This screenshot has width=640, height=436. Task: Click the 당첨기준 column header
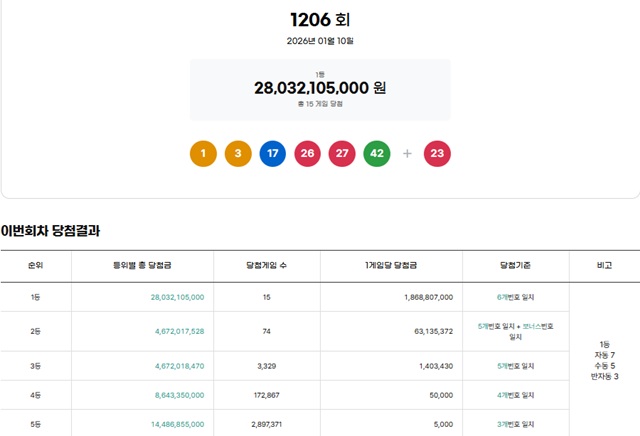pos(515,265)
